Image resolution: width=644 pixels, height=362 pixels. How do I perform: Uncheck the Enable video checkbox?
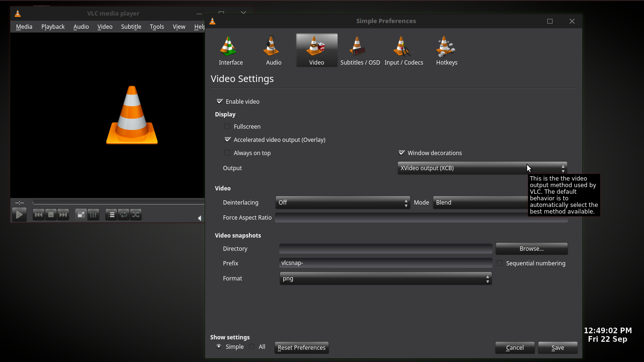pyautogui.click(x=220, y=101)
